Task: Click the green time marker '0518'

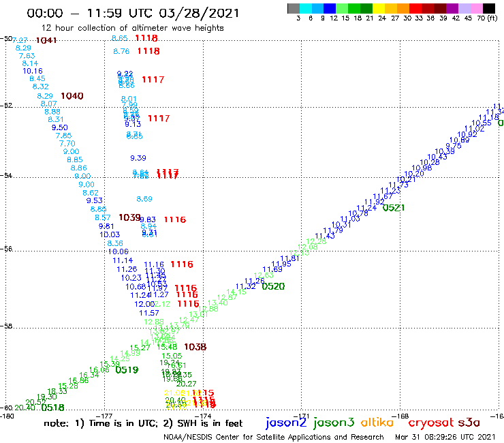Action: (x=52, y=408)
